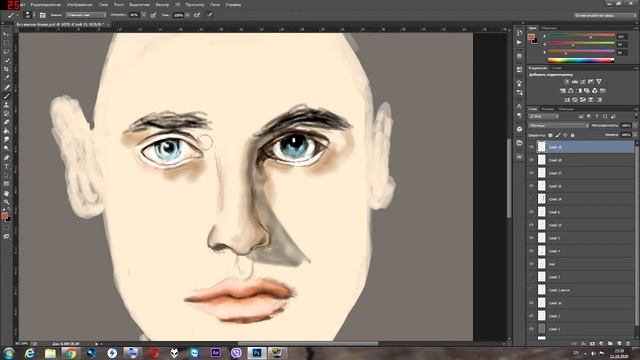Hide the highlighted top layer's eye icon
The width and height of the screenshot is (640, 360).
[531, 147]
